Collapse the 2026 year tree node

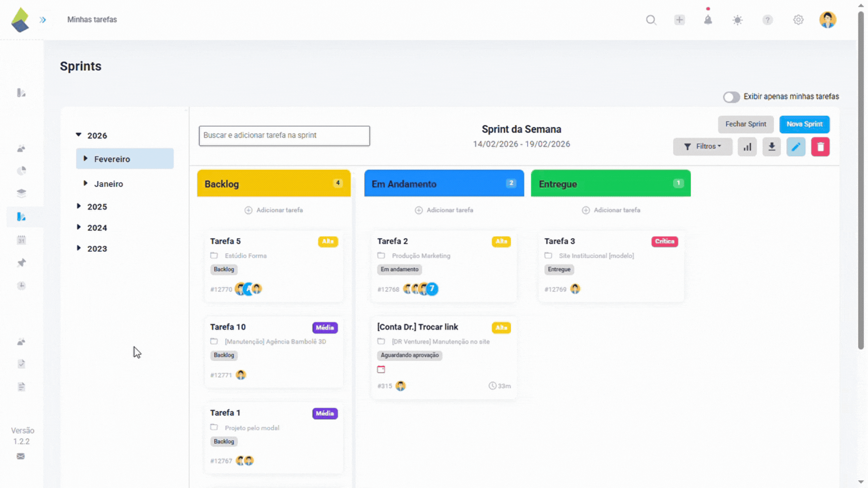pos(79,135)
